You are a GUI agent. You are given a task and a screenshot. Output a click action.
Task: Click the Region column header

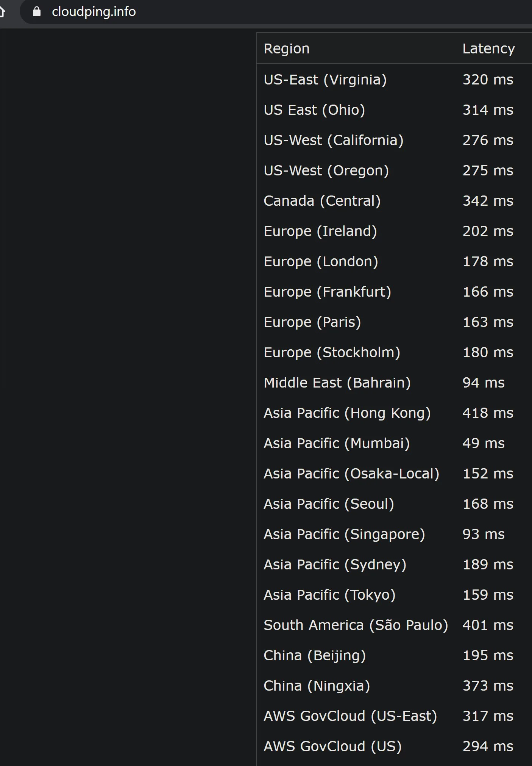click(287, 48)
